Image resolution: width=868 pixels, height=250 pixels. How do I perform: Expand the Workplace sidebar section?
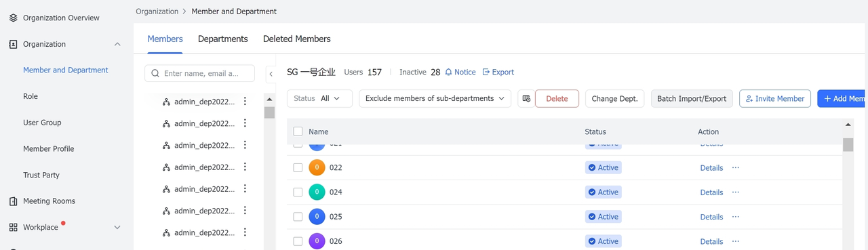pyautogui.click(x=117, y=227)
